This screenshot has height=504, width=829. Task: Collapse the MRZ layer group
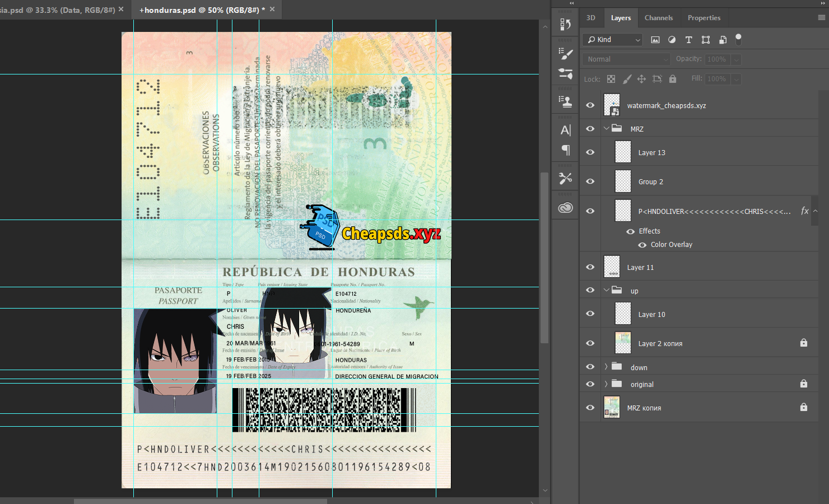pos(607,128)
